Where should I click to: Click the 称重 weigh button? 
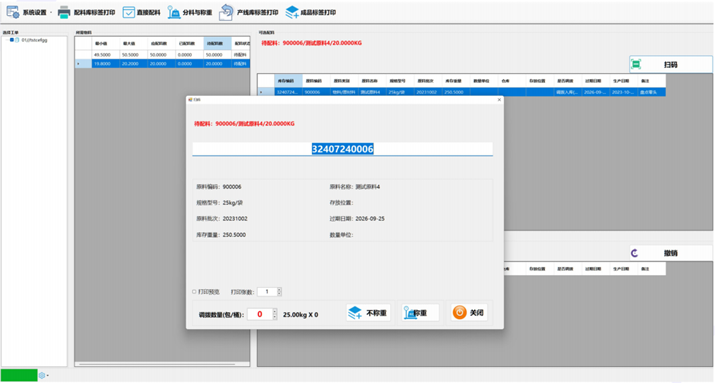coord(419,313)
